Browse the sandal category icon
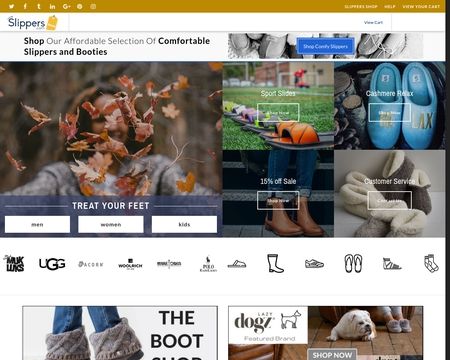450x360 pixels. coord(392,264)
